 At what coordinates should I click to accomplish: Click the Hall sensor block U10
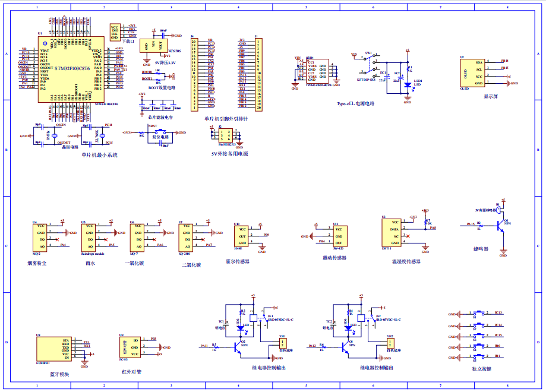click(241, 236)
